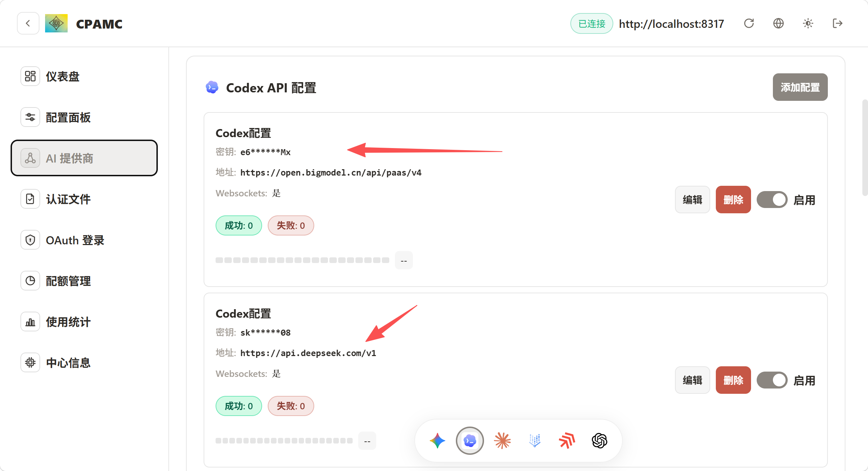
Task: Select the Claude provider icon
Action: pos(502,441)
